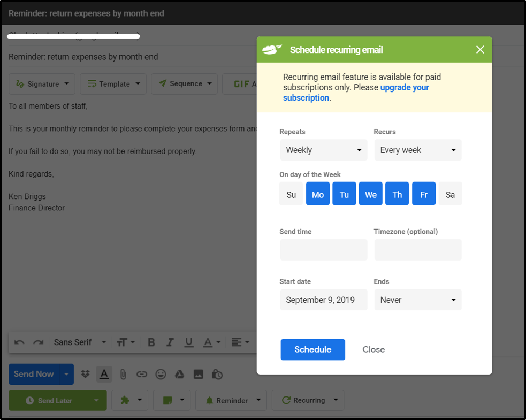
Task: Click the bold formatting icon
Action: [x=151, y=342]
